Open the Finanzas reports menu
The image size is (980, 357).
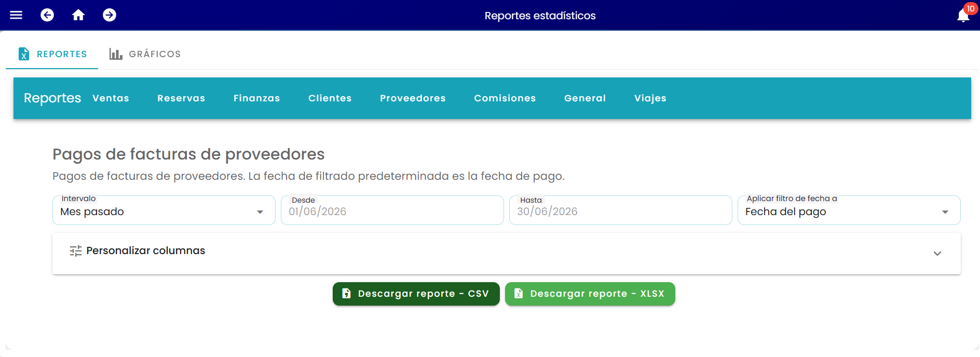point(257,98)
